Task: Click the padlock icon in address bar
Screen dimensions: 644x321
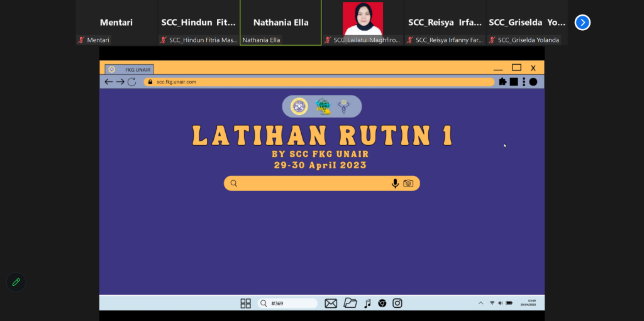Action: tap(150, 82)
